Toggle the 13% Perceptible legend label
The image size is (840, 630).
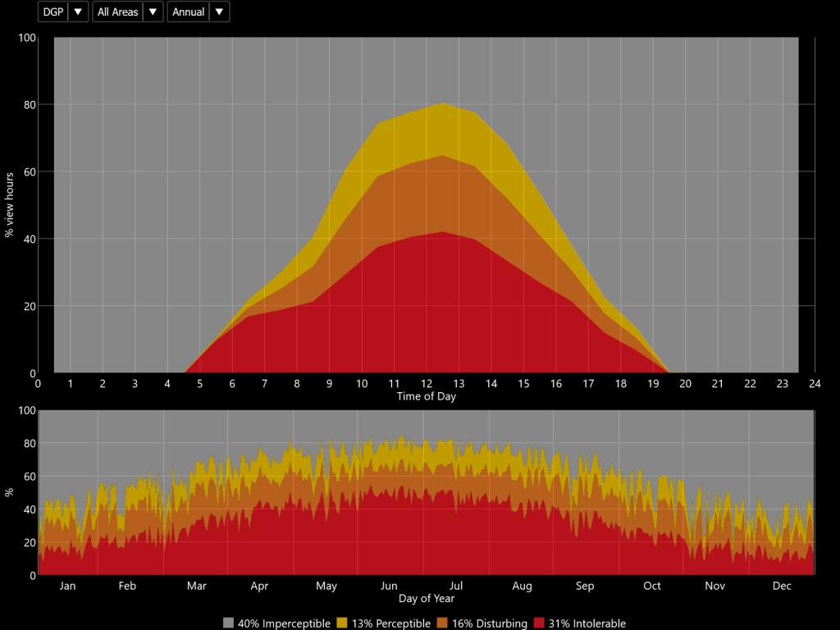[390, 623]
